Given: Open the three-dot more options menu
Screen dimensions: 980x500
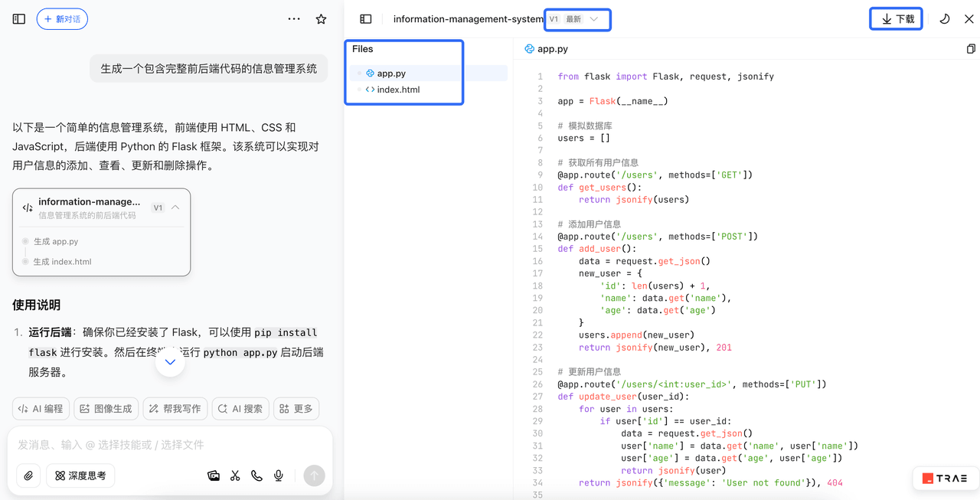Looking at the screenshot, I should tap(294, 19).
